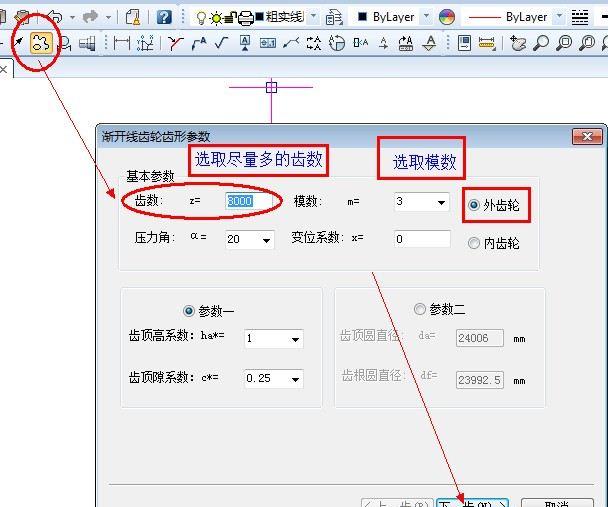Click the text replace A icon
This screenshot has width=608, height=507.
[406, 43]
